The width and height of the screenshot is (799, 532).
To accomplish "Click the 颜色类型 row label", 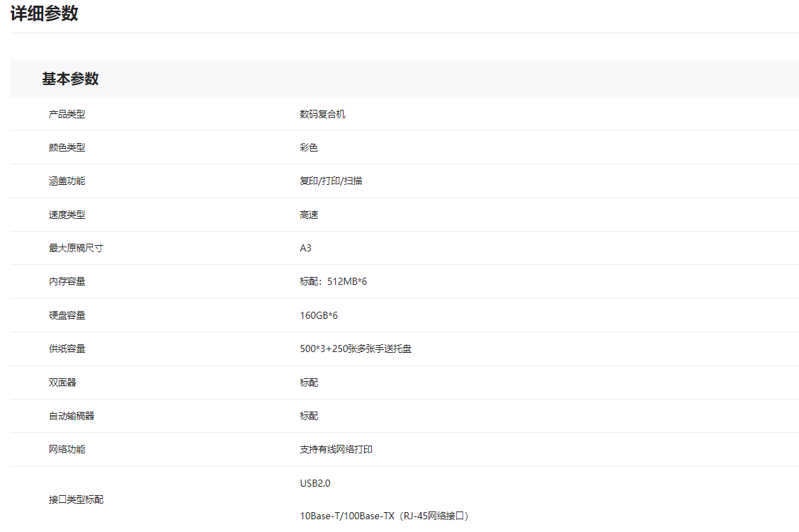I will [x=67, y=147].
